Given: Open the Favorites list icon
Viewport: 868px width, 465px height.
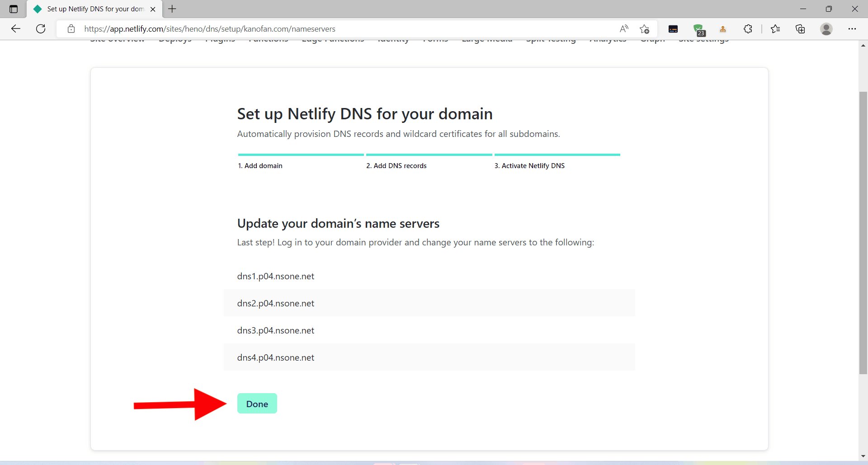Looking at the screenshot, I should click(x=776, y=28).
